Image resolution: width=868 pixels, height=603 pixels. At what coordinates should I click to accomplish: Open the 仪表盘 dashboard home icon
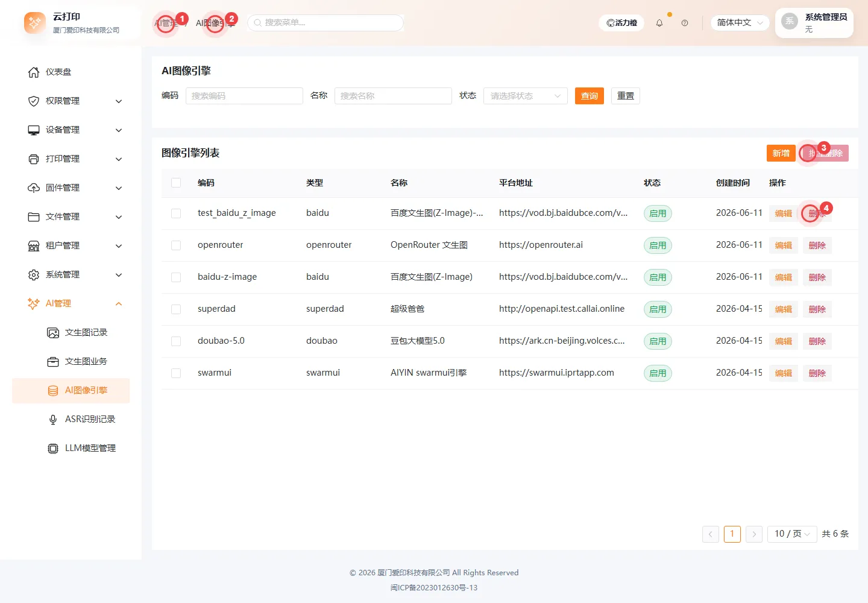point(34,72)
